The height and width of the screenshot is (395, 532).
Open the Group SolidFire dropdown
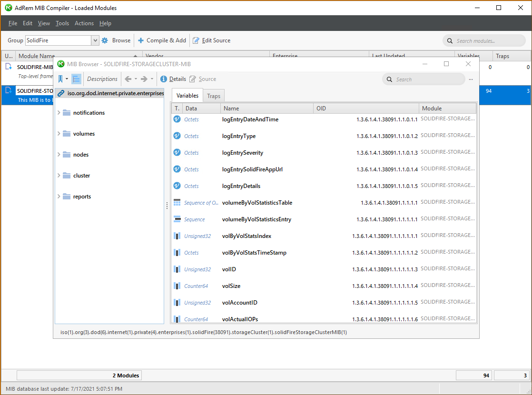pos(95,40)
